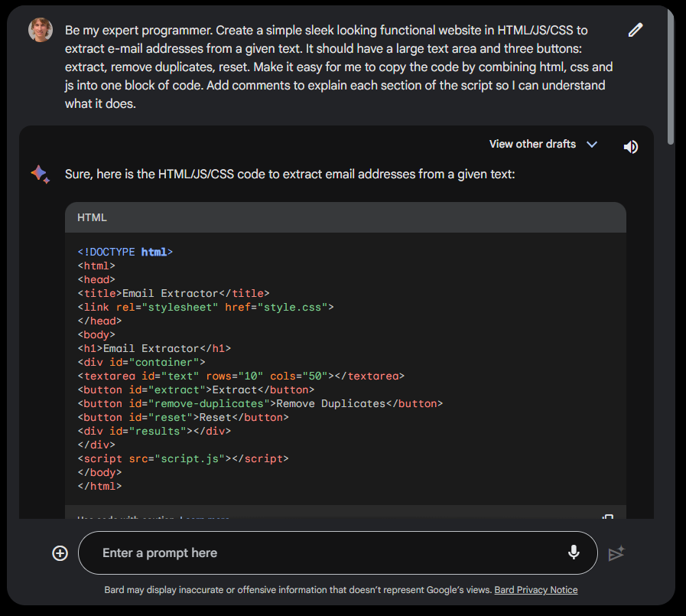
Task: Click the closing html tag line
Action: click(99, 487)
